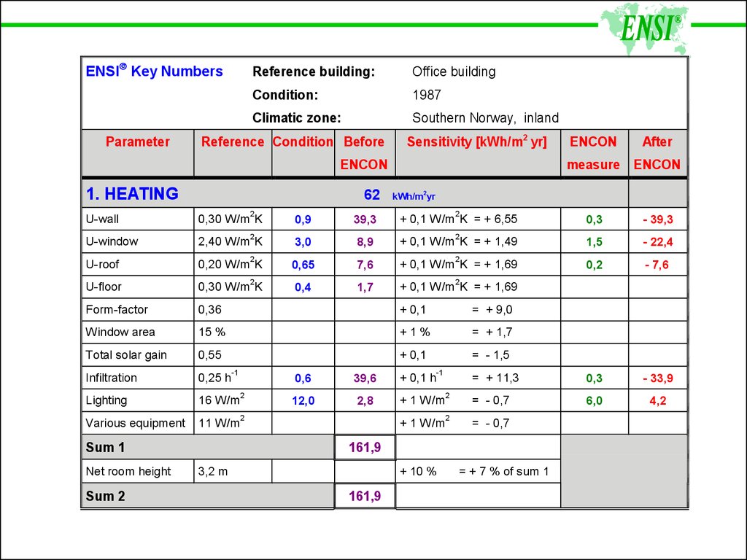Select U-roof condition value "0,65"
The width and height of the screenshot is (747, 560).
(x=303, y=265)
